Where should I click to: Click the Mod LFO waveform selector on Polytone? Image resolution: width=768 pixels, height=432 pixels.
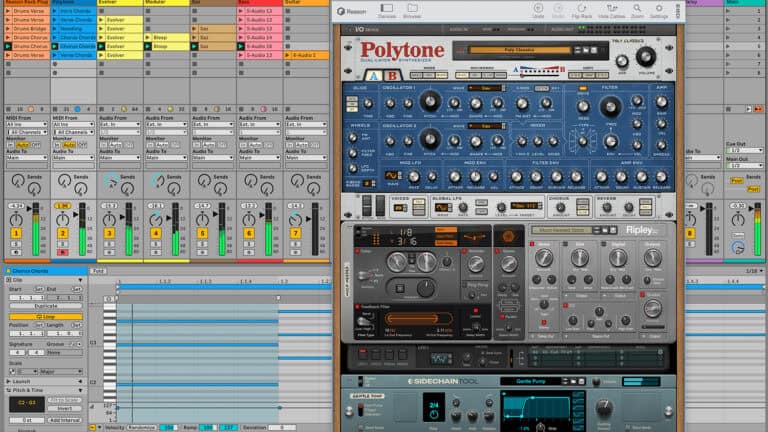coord(392,175)
